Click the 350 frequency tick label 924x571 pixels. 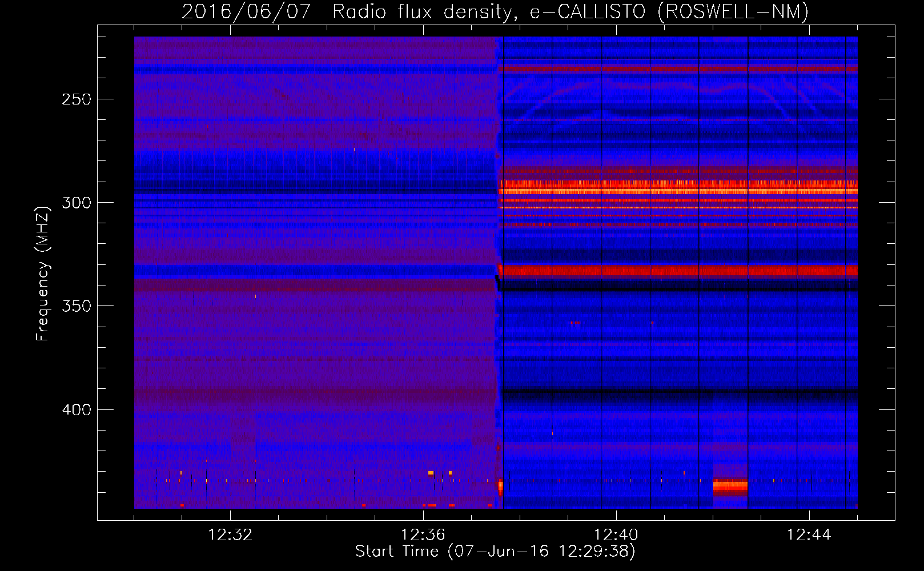(x=77, y=306)
